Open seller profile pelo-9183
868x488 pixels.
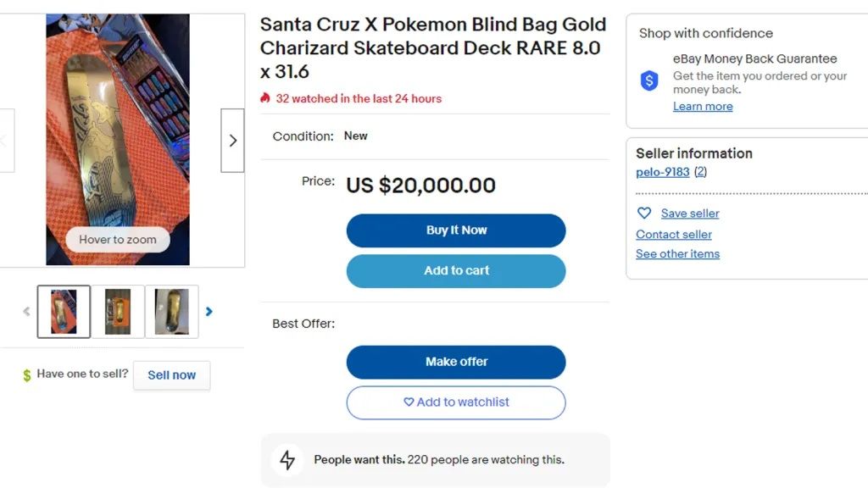pos(663,172)
